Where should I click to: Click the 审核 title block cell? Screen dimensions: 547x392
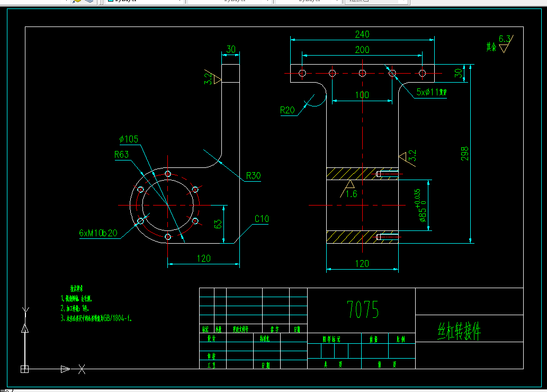(211, 357)
